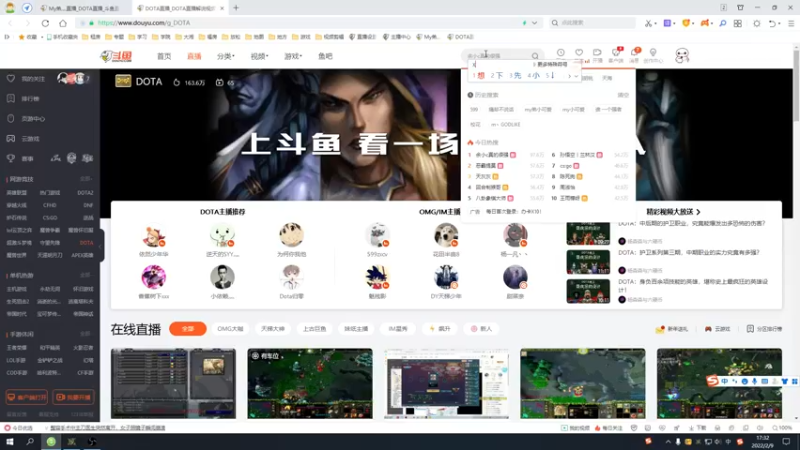Open messages icon with orange badge
The height and width of the screenshot is (450, 800).
point(635,53)
